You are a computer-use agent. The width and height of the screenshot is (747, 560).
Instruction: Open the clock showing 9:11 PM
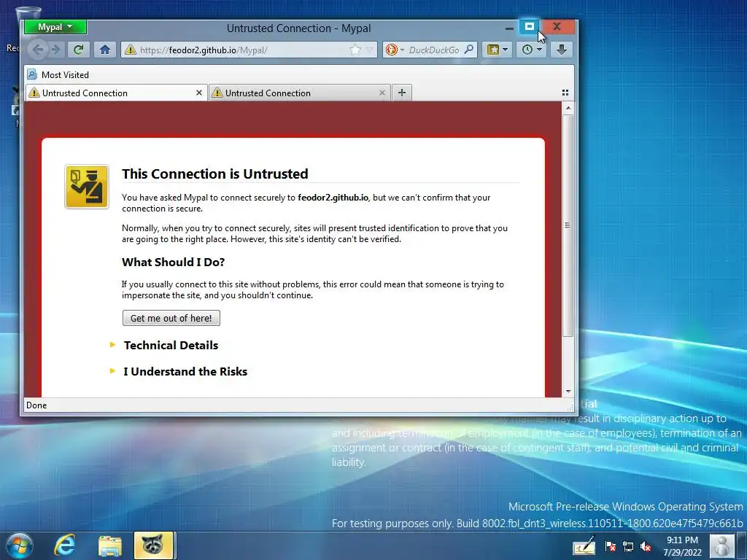(682, 546)
